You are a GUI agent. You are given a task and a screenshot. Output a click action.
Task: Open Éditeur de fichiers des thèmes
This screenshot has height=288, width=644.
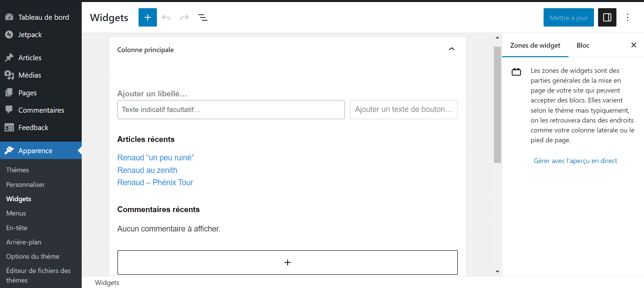(38, 275)
